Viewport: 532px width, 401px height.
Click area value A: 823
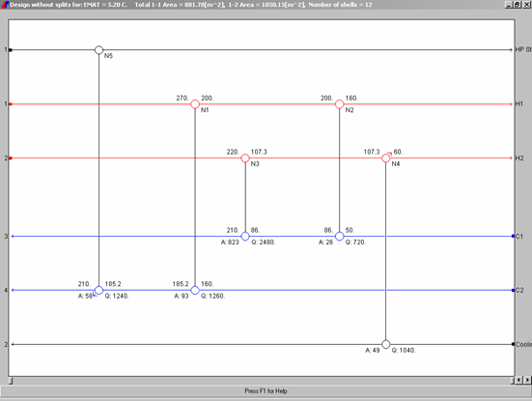(230, 243)
